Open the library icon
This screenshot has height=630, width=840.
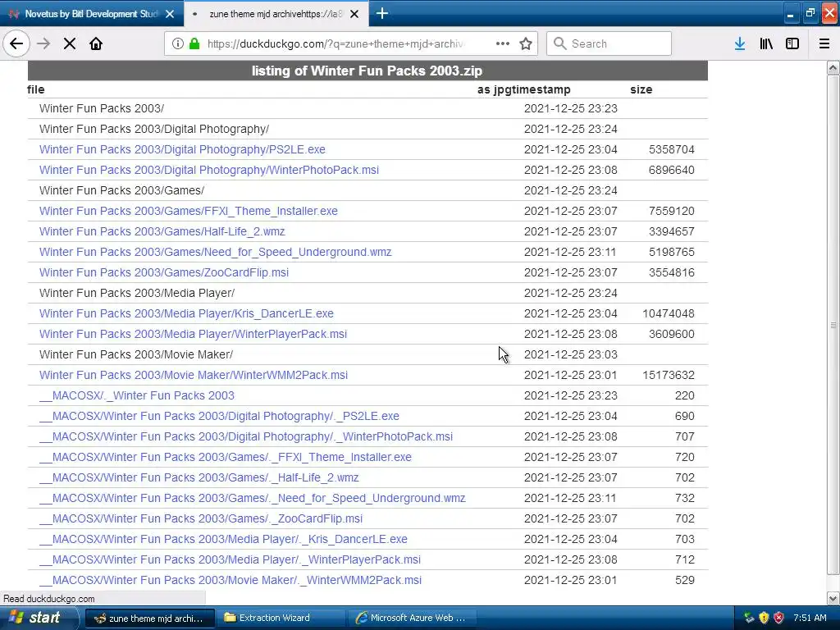(766, 43)
